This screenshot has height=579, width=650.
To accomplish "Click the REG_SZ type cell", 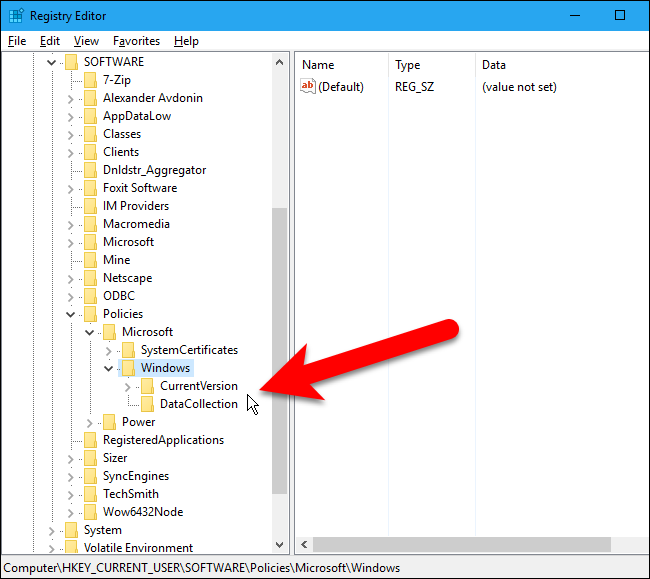I will pyautogui.click(x=415, y=87).
